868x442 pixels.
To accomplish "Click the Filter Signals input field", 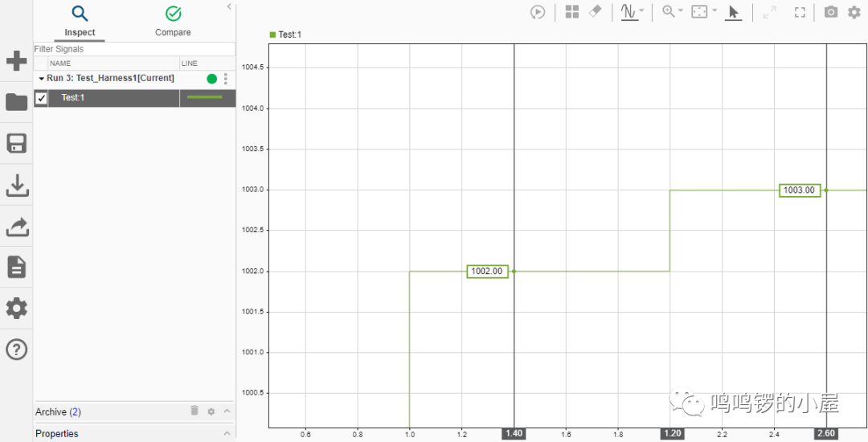I will tap(134, 49).
